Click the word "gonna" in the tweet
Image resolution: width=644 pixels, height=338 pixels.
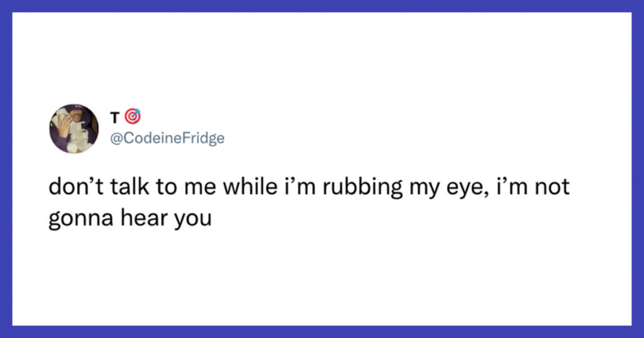tap(81, 219)
